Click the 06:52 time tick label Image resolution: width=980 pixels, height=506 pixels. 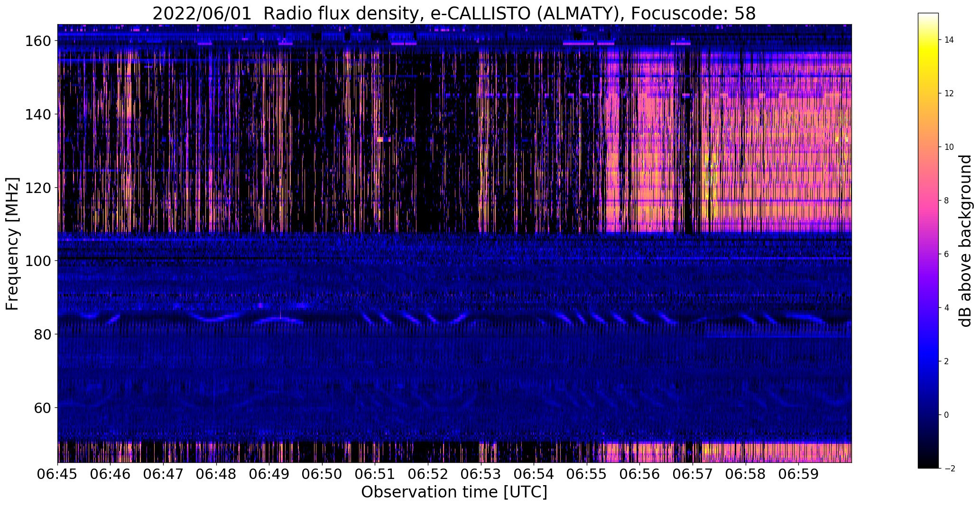coord(428,474)
